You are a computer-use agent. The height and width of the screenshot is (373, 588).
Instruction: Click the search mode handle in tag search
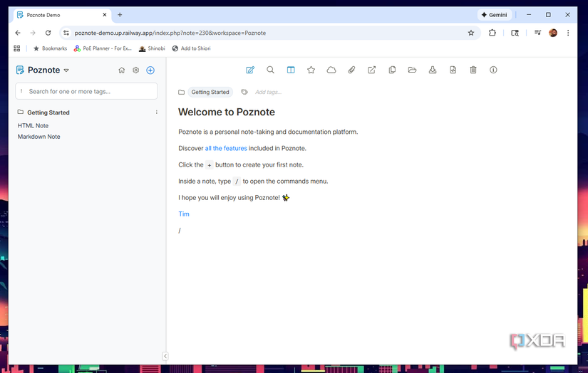click(x=21, y=91)
